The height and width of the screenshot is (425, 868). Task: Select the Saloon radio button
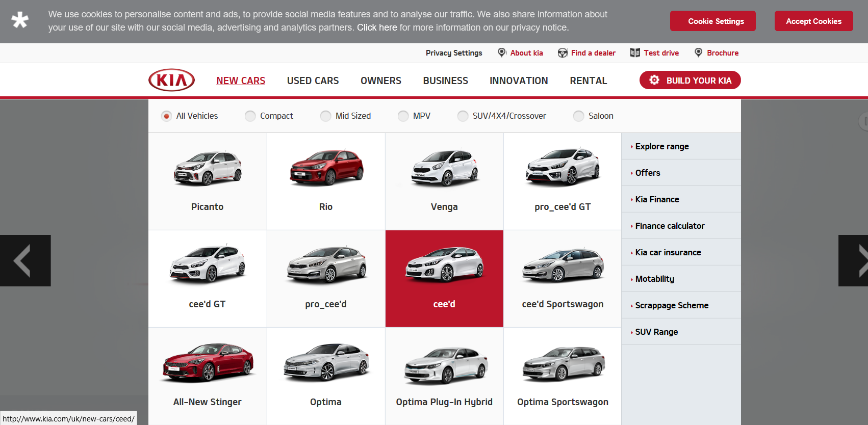pyautogui.click(x=578, y=116)
